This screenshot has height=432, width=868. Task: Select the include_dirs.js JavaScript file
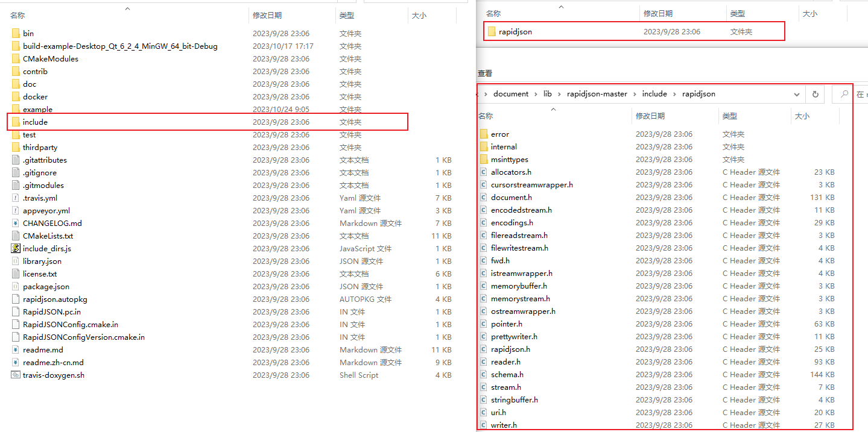[46, 248]
